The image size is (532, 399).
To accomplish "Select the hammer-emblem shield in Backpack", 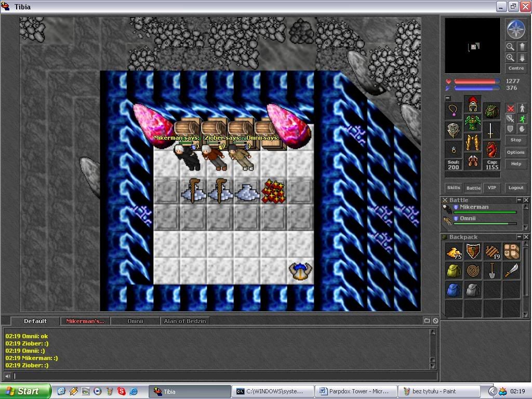I will coord(473,252).
